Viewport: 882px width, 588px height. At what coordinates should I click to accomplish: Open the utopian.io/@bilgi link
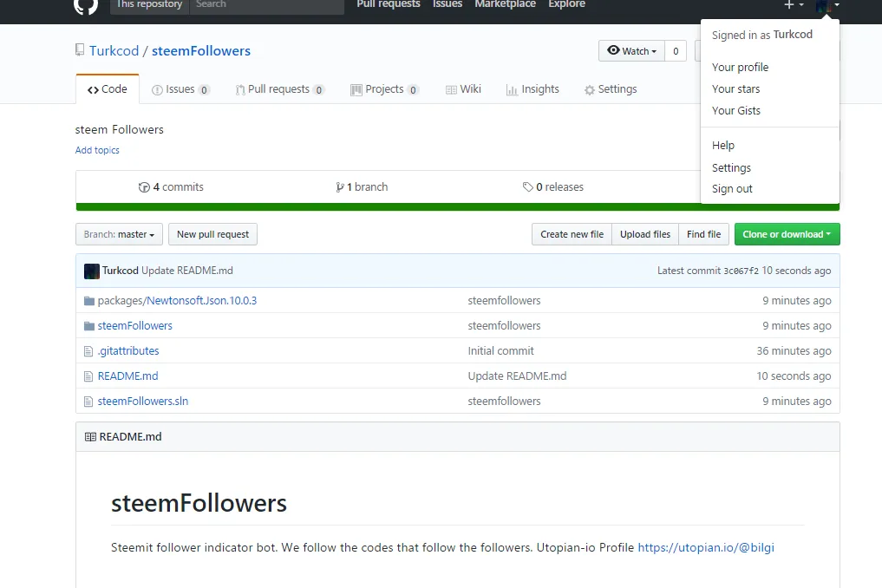click(x=706, y=547)
